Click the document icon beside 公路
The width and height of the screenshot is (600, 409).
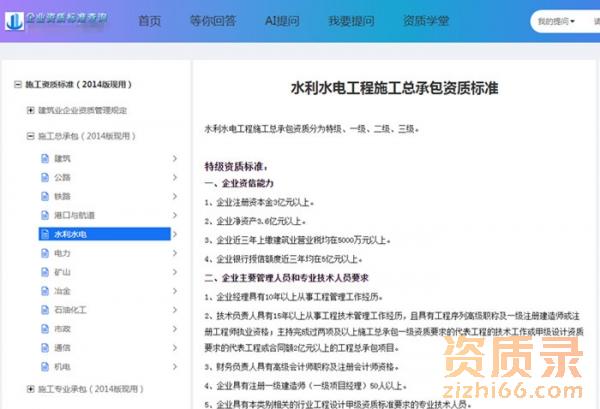(43, 177)
